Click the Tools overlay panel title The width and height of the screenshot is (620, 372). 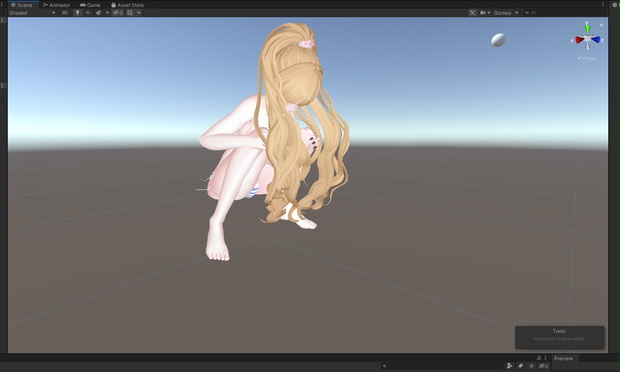(559, 331)
